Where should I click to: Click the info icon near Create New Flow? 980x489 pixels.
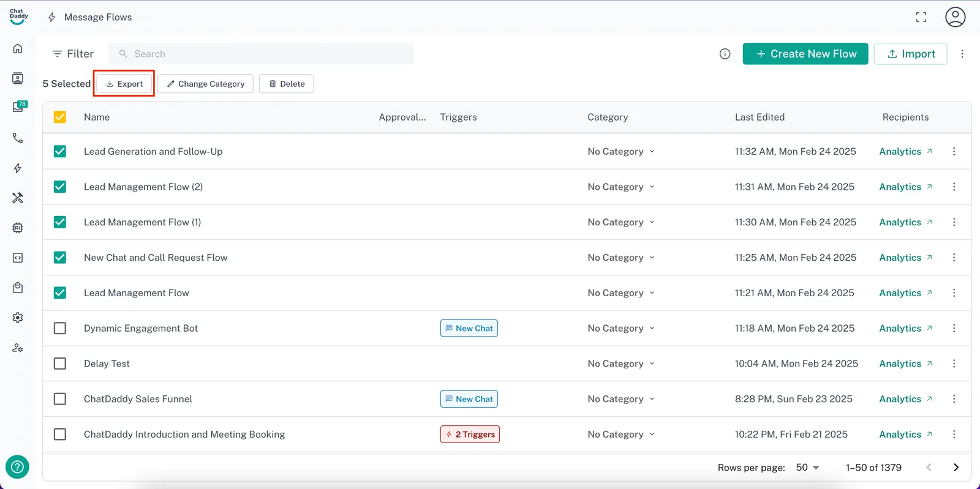tap(725, 54)
